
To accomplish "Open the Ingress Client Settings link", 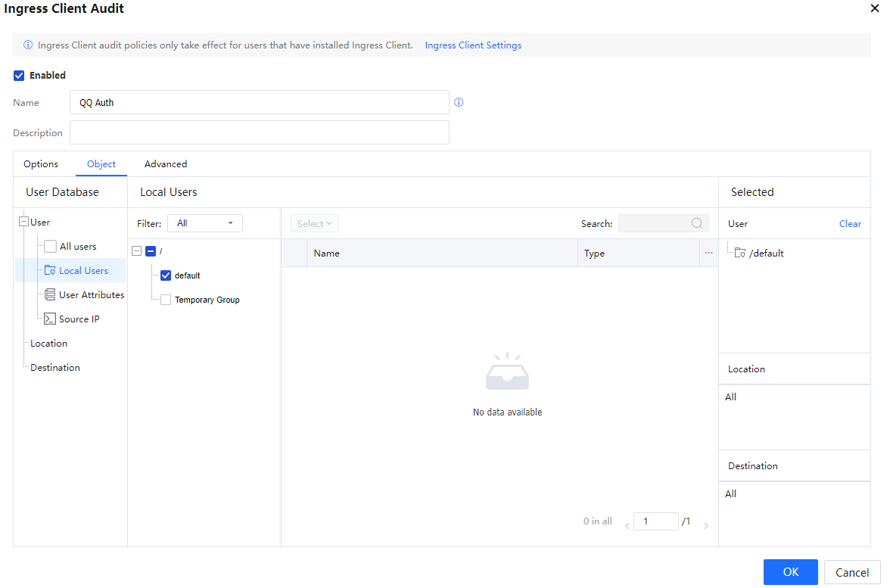I will (473, 45).
